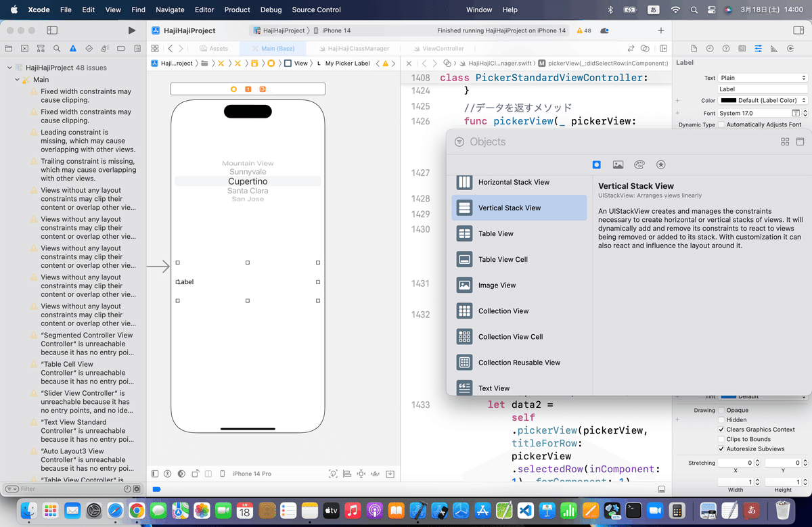Open the File menu

tap(66, 9)
